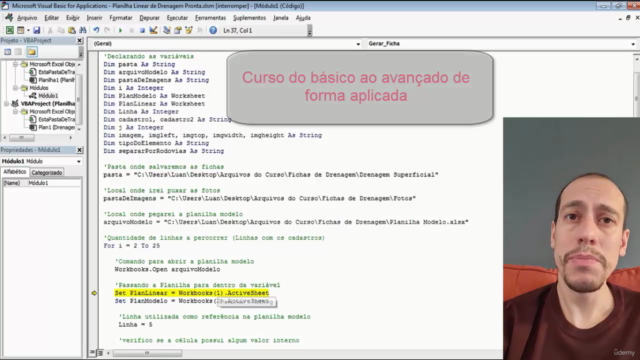This screenshot has height=360, width=640.
Task: Click the Copy icon in the toolbar
Action: tap(61, 30)
